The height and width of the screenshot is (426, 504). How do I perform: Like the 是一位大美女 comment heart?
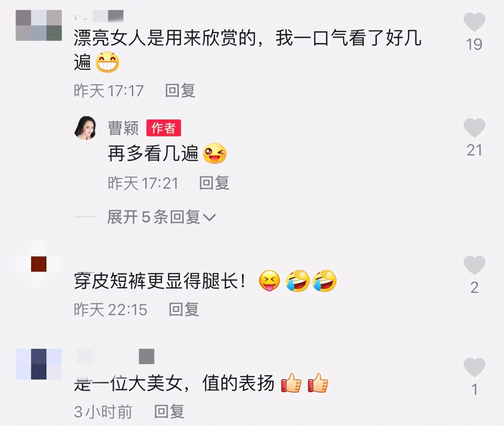(474, 367)
